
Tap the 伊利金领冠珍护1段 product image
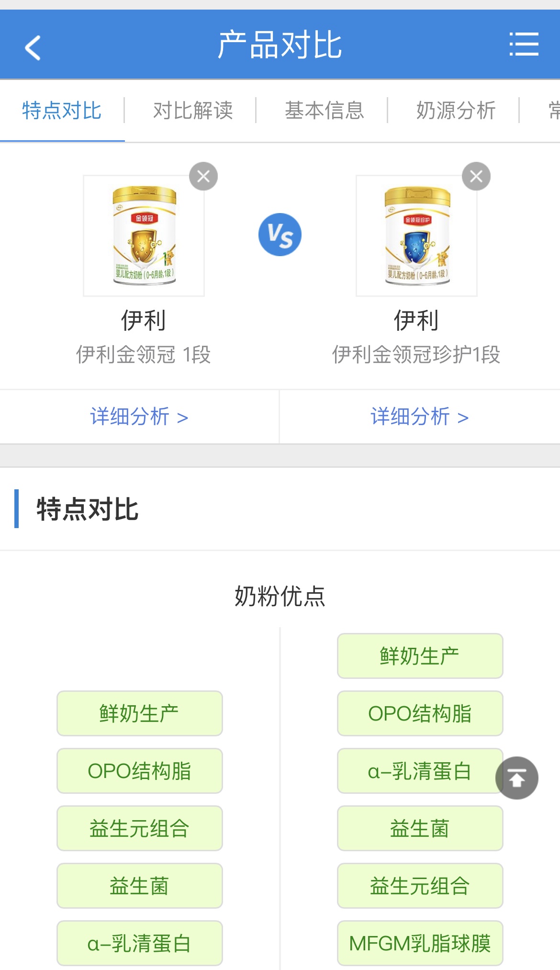click(416, 236)
